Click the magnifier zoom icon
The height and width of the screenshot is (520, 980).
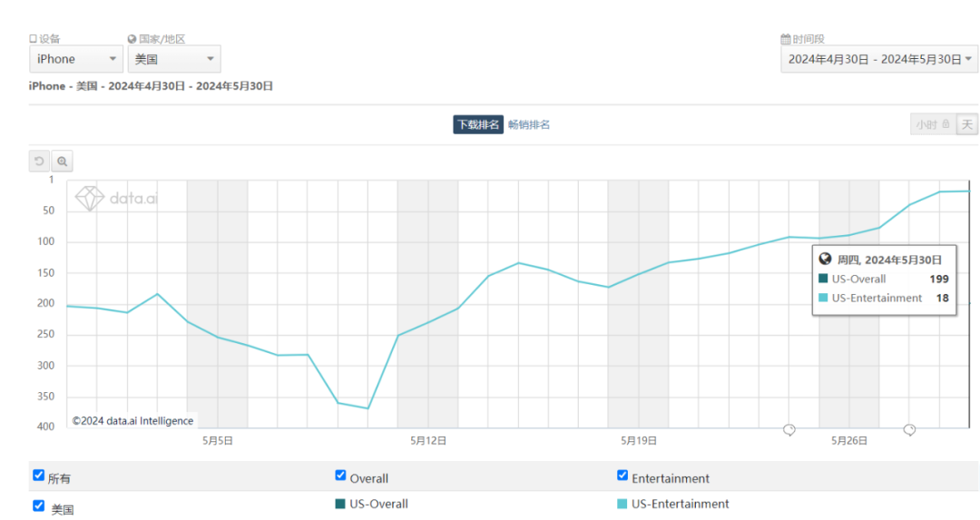click(62, 162)
